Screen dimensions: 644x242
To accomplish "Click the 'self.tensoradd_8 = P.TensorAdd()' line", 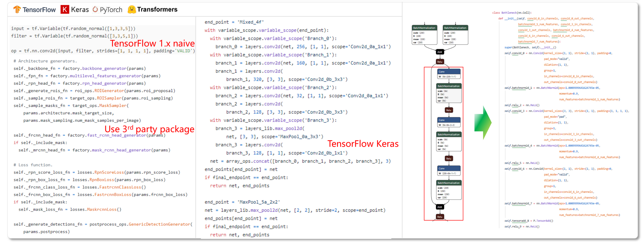I will coord(529,221).
